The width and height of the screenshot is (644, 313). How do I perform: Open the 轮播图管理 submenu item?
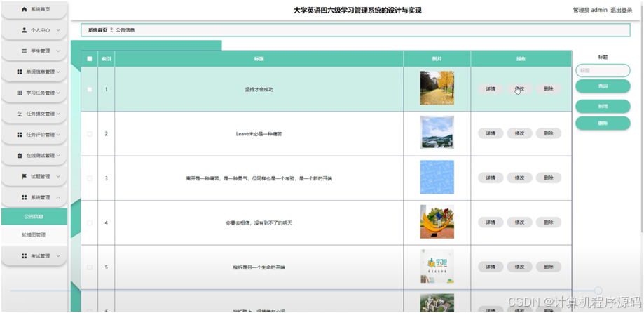tap(34, 235)
